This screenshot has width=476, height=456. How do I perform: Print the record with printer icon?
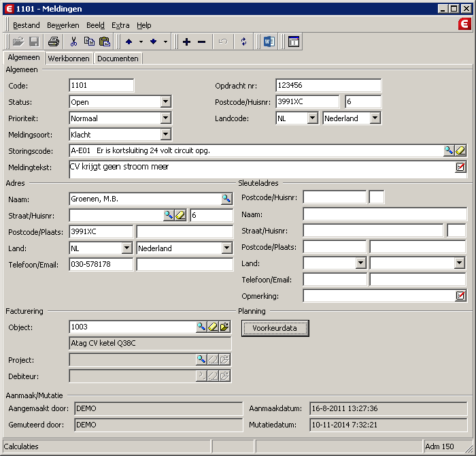[x=54, y=42]
